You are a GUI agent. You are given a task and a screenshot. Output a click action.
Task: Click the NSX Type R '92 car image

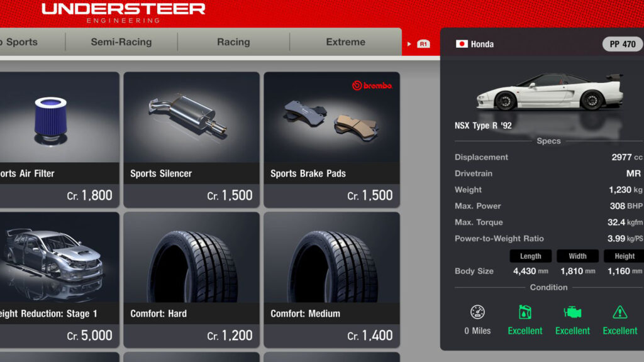pyautogui.click(x=550, y=91)
